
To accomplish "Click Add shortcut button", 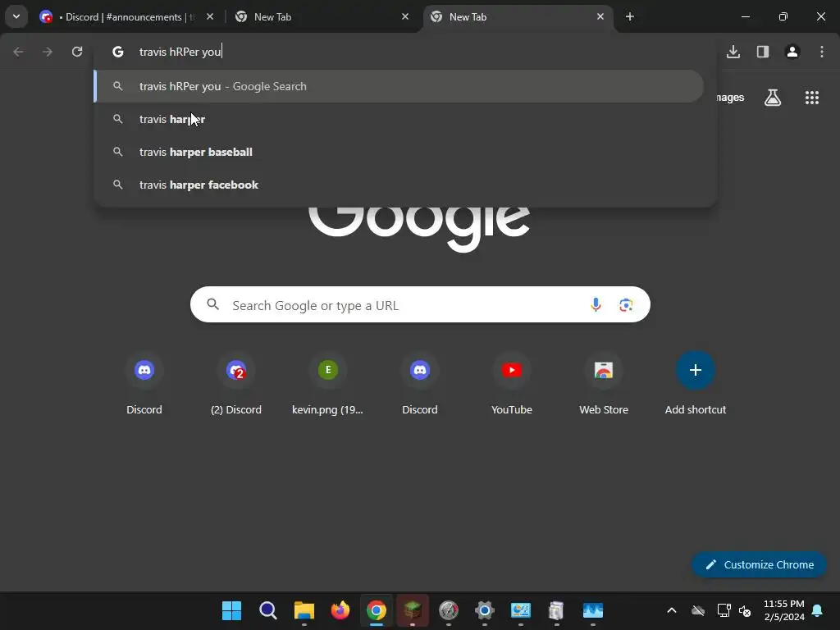I will click(696, 383).
